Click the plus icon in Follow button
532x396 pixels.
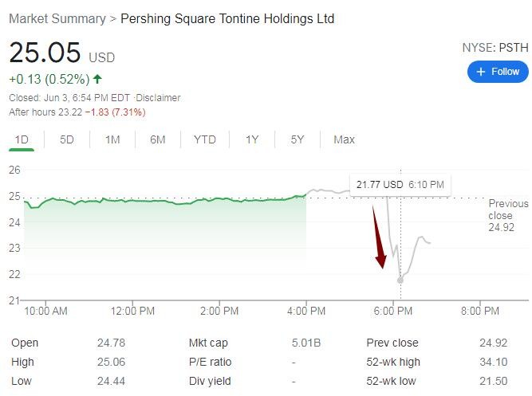point(480,72)
